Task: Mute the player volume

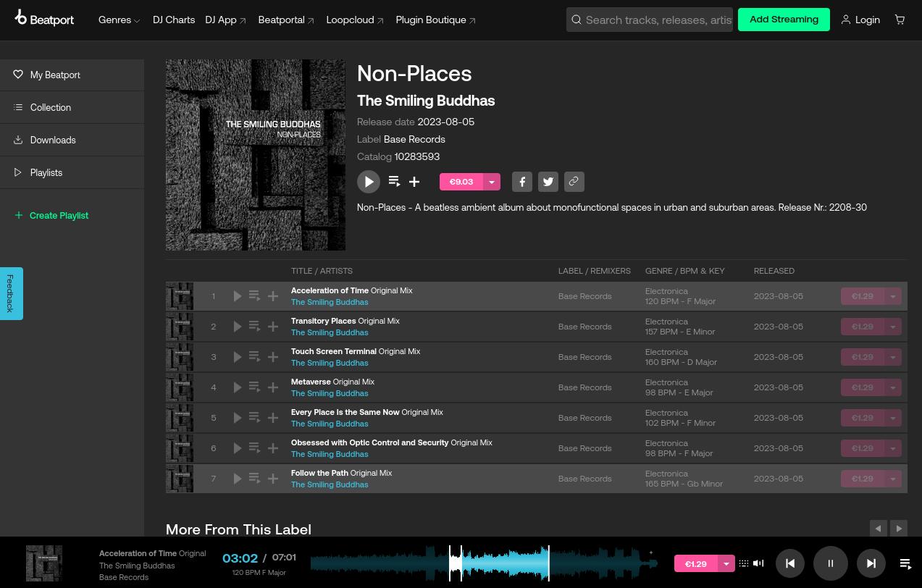Action: pos(758,563)
